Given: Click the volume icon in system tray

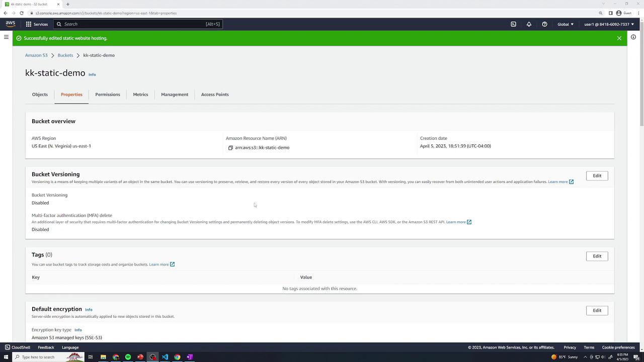Looking at the screenshot, I should point(604,357).
